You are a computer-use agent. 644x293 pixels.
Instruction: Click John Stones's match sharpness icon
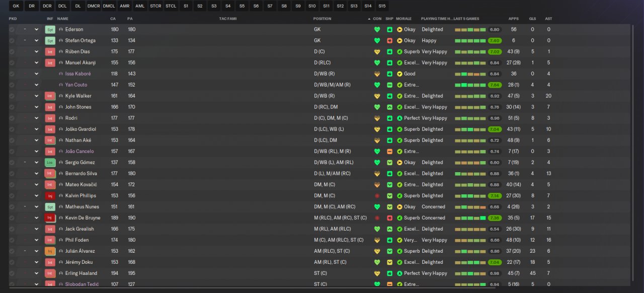[x=389, y=107]
